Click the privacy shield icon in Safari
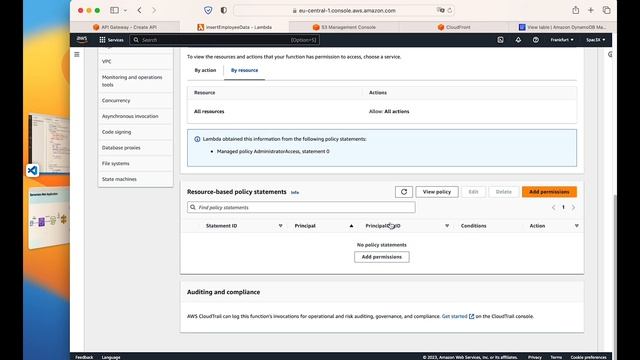Viewport: 640px width, 360px height. click(x=208, y=10)
